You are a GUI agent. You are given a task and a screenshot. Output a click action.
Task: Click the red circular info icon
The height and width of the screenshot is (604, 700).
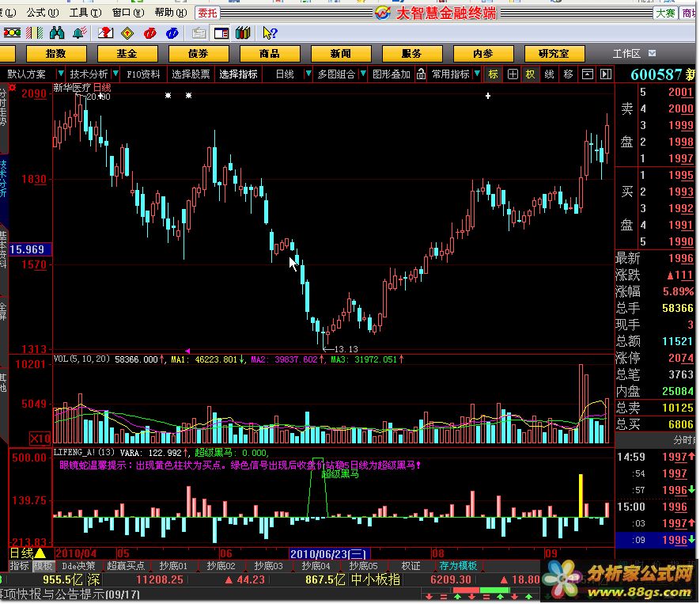(150, 32)
